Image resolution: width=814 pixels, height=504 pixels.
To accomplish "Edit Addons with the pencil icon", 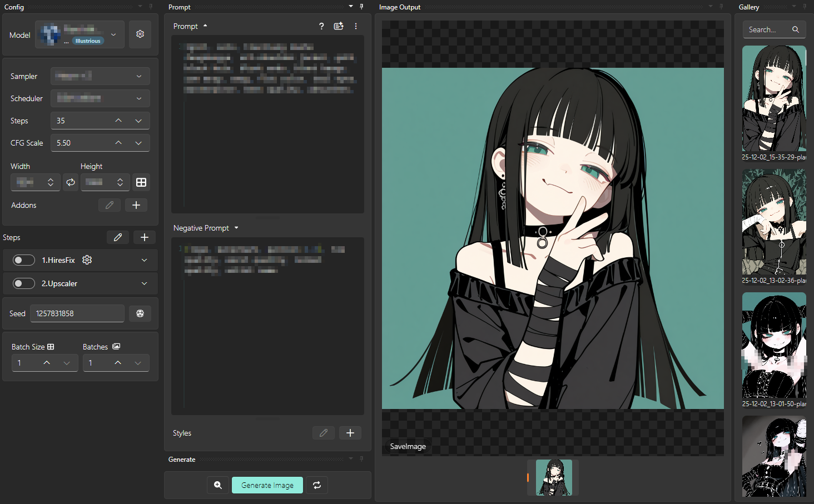I will coord(110,205).
